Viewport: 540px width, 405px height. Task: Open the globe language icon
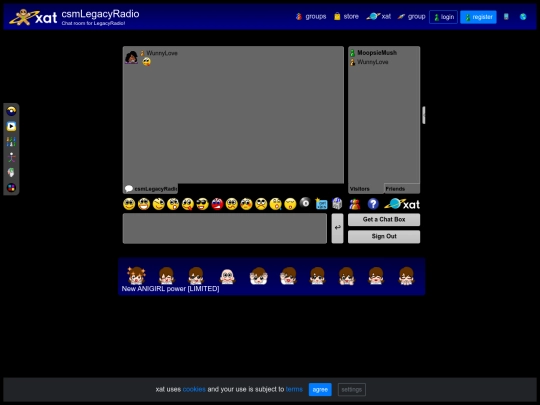click(x=523, y=17)
